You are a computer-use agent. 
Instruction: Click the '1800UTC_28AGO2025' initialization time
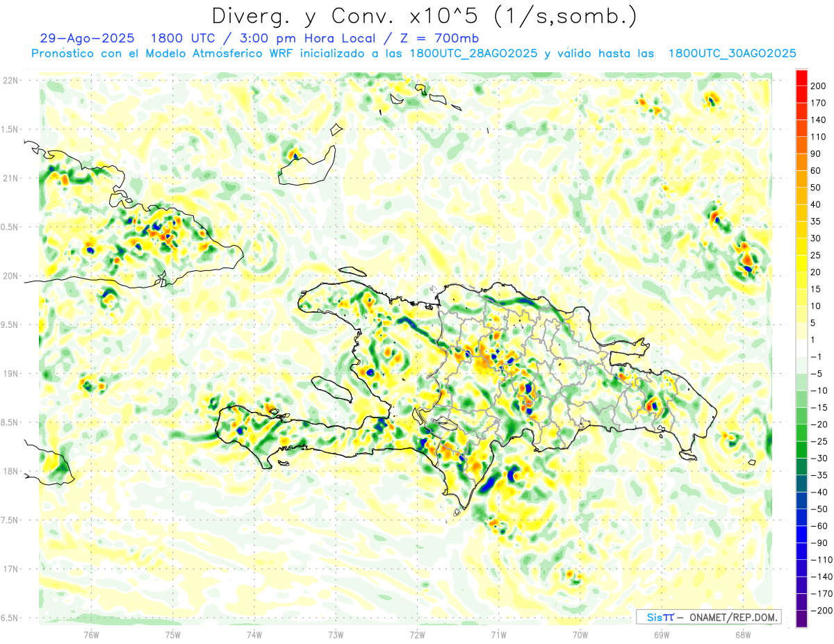(x=473, y=53)
